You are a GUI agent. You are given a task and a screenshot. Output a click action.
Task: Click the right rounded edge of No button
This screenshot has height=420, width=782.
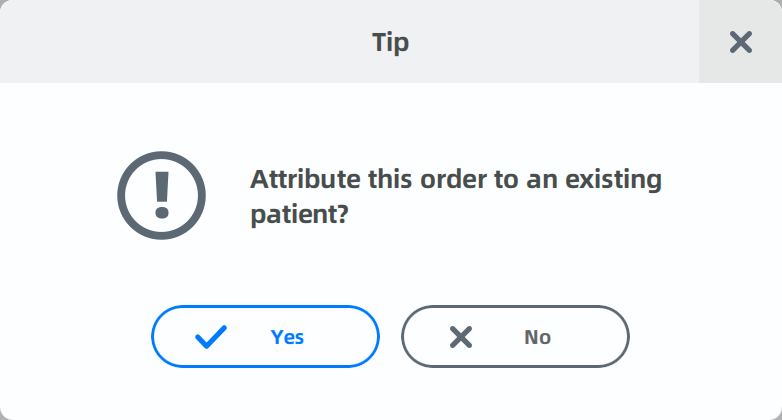point(622,337)
